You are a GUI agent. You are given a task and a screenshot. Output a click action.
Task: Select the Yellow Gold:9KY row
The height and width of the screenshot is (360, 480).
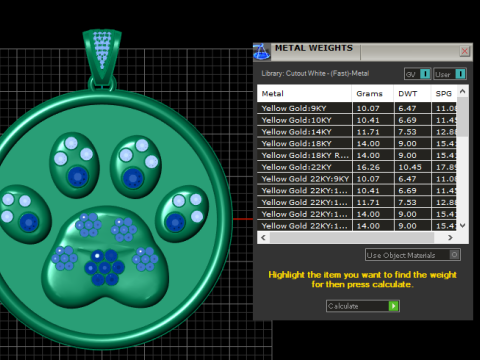point(357,108)
